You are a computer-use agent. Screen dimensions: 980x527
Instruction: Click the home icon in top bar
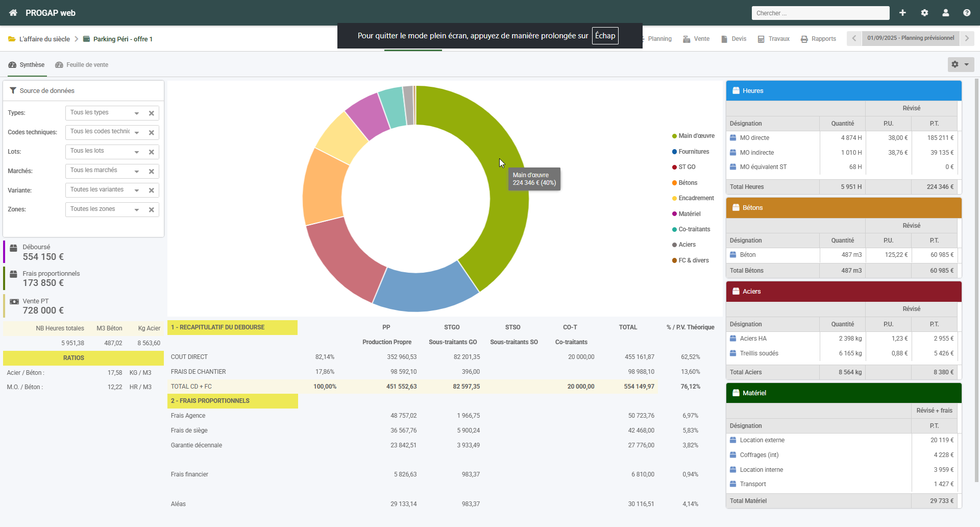click(13, 13)
